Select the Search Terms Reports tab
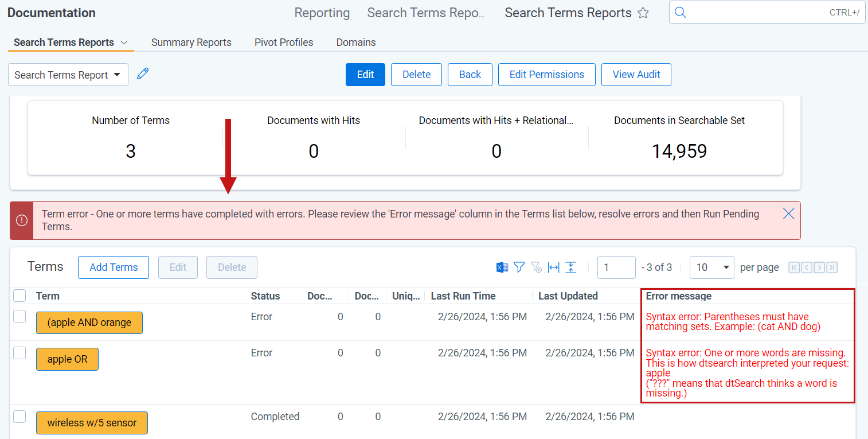Viewport: 868px width, 439px height. click(x=64, y=42)
